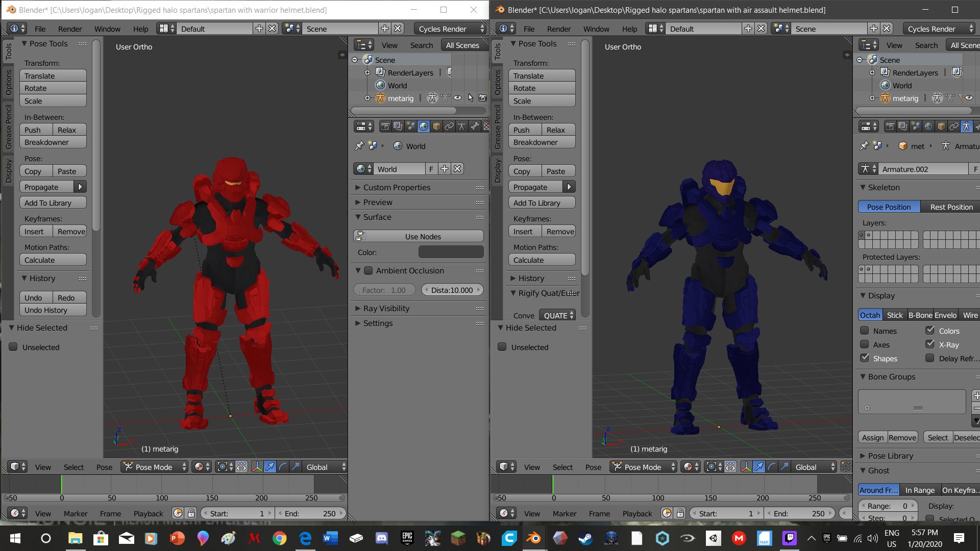Open Pose Mode dropdown in left viewport
980x551 pixels.
(155, 467)
